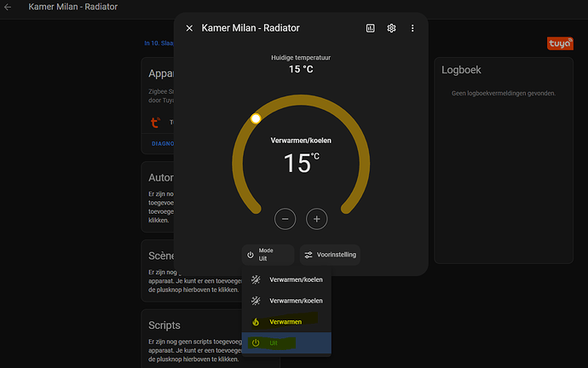The width and height of the screenshot is (588, 368).
Task: Click the 'In 10. Slaa...' area link
Action: point(159,43)
